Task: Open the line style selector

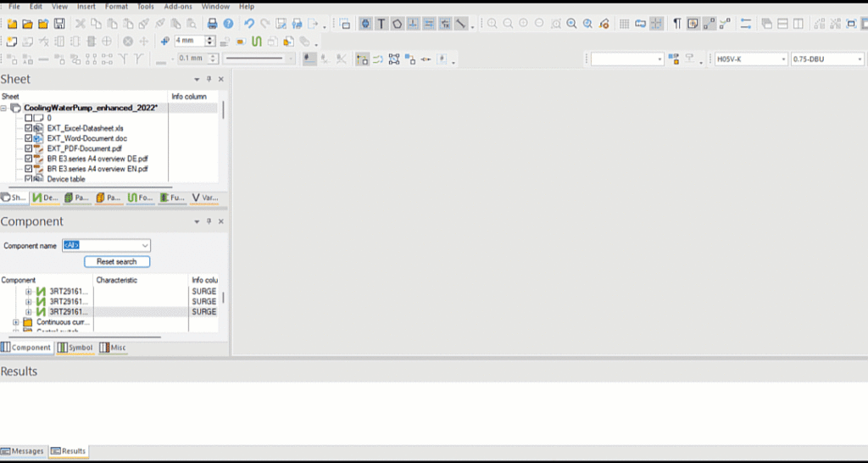Action: pos(289,59)
